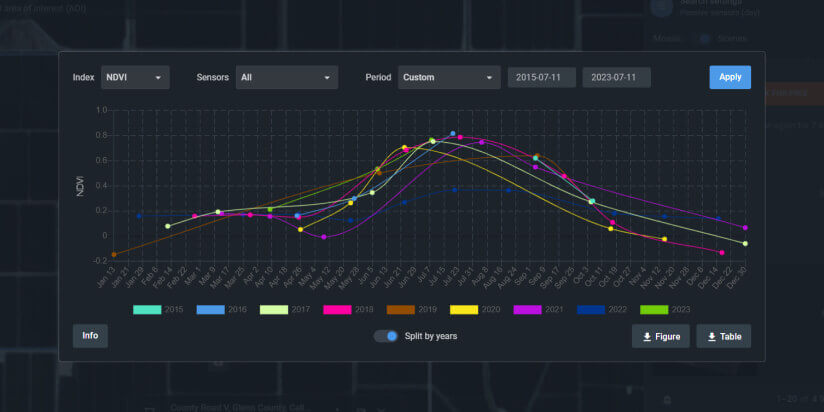Download the chart via Figure button

(661, 336)
